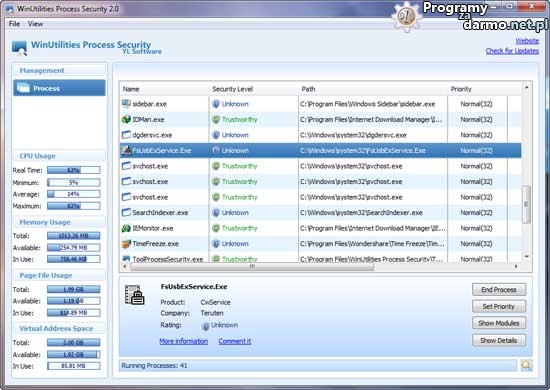Open the More information link
The width and height of the screenshot is (550, 390).
click(183, 341)
